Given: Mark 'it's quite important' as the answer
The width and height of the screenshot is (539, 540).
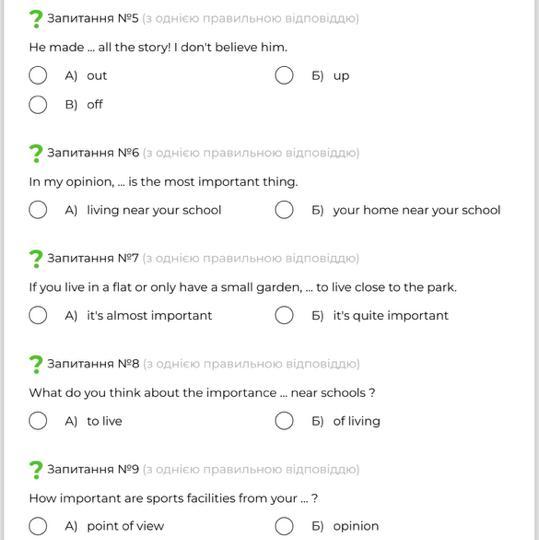Looking at the screenshot, I should pyautogui.click(x=284, y=315).
